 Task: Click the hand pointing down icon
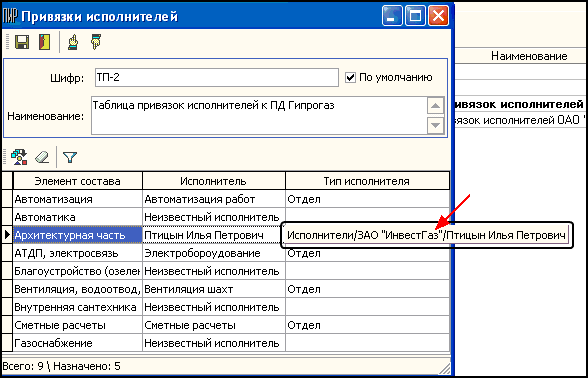[x=96, y=42]
